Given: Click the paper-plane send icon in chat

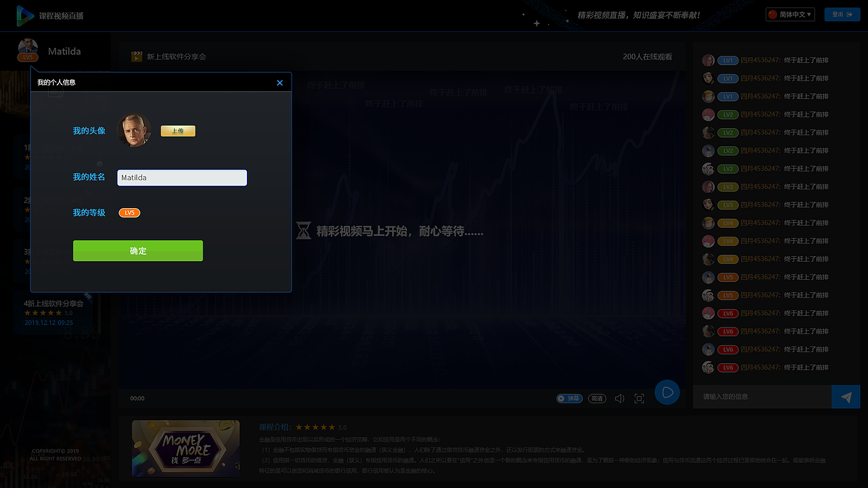Looking at the screenshot, I should (846, 396).
